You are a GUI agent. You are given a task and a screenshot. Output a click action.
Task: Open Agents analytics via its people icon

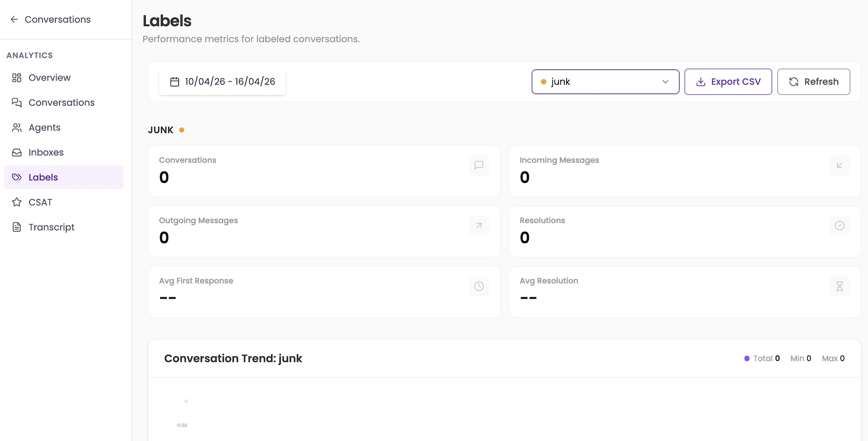(x=17, y=127)
